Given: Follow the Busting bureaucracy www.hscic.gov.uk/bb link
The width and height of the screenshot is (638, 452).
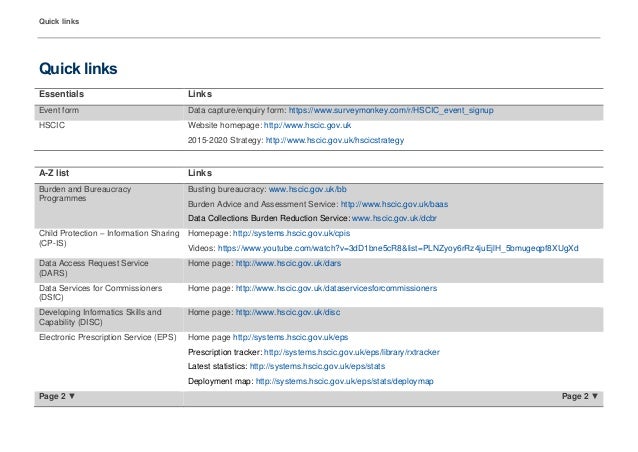Looking at the screenshot, I should pyautogui.click(x=308, y=189).
